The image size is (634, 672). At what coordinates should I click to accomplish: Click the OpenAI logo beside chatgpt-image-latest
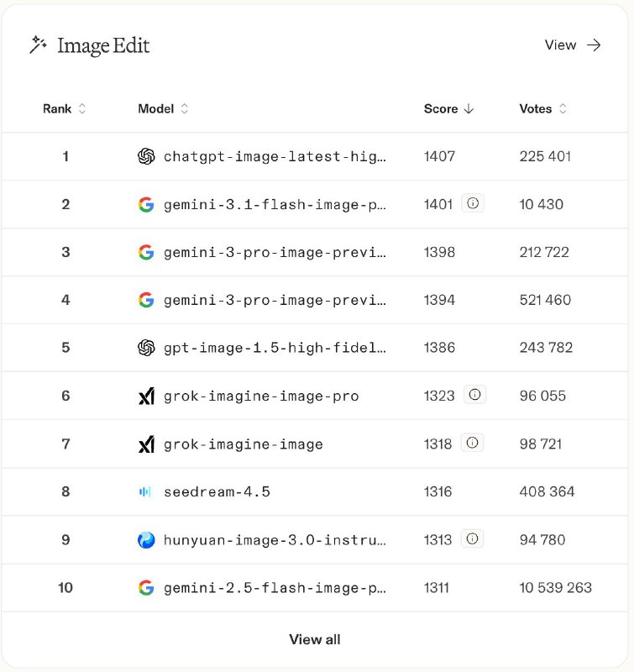click(x=146, y=156)
